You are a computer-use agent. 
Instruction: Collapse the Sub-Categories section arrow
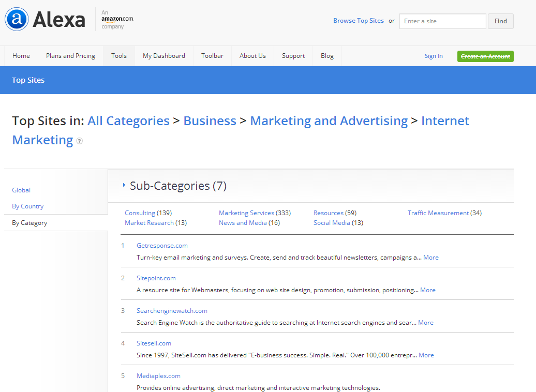click(x=124, y=185)
